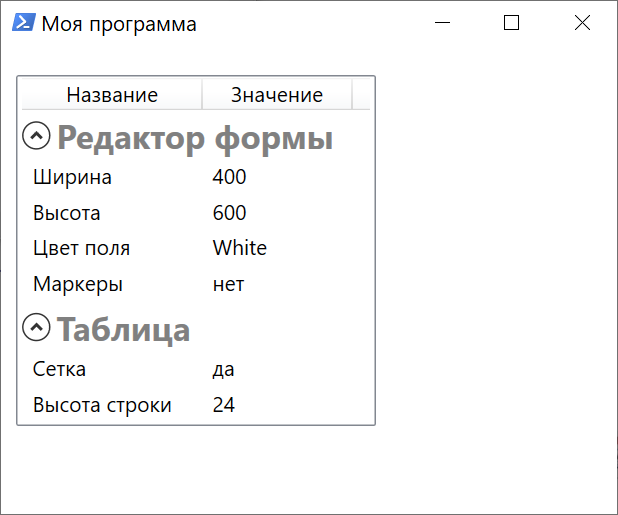This screenshot has width=618, height=515.
Task: Collapse the Таблица group
Action: (x=36, y=327)
